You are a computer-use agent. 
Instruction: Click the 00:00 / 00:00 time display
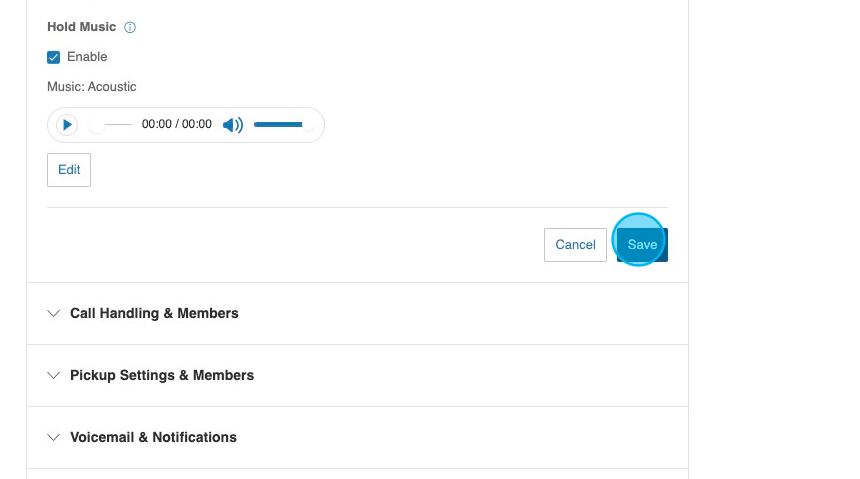tap(177, 125)
